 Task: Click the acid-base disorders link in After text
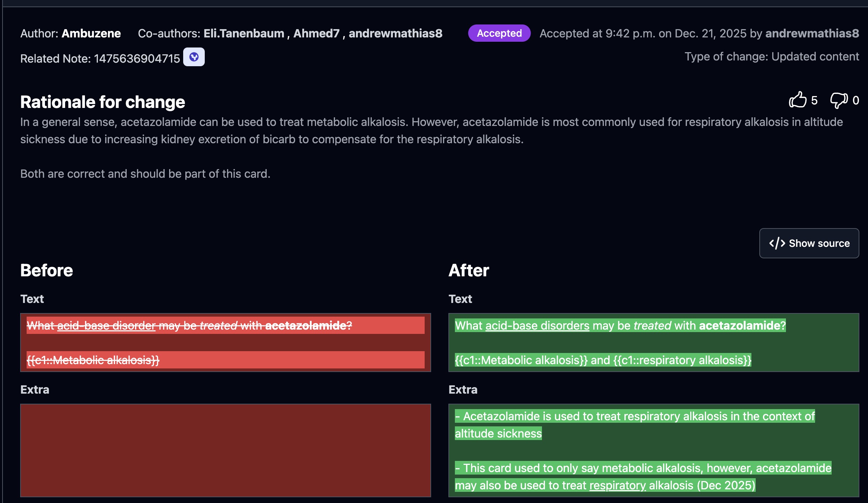pos(537,326)
